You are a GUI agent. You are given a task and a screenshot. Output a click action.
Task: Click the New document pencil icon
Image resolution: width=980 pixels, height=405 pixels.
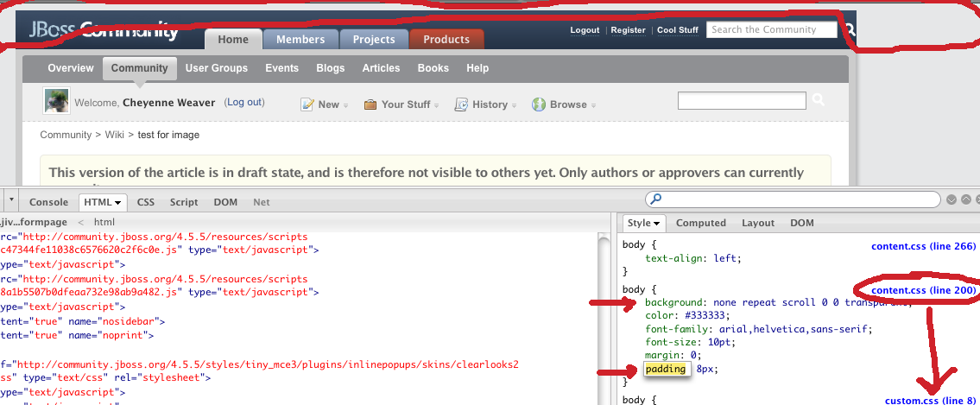(x=307, y=104)
